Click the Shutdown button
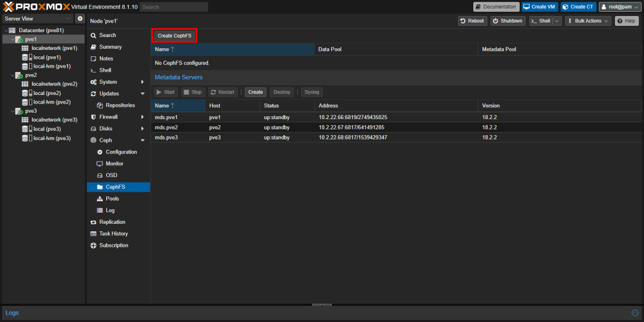Image resolution: width=644 pixels, height=322 pixels. pyautogui.click(x=508, y=21)
